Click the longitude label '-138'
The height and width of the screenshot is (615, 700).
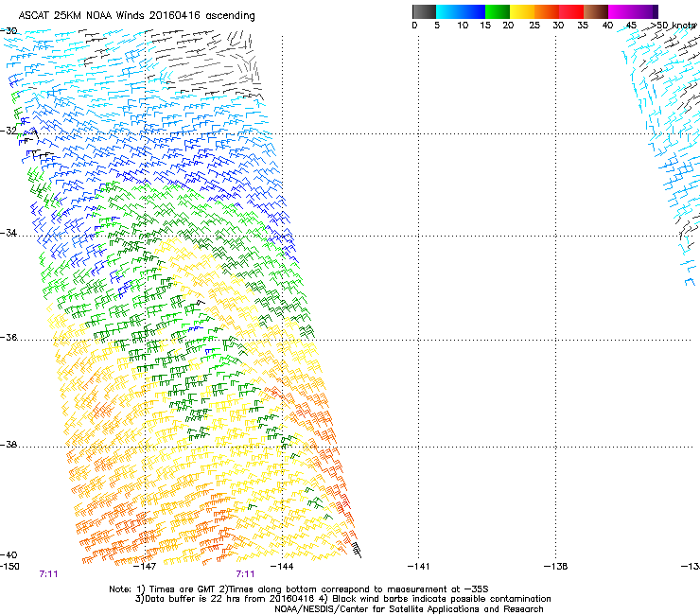point(556,567)
